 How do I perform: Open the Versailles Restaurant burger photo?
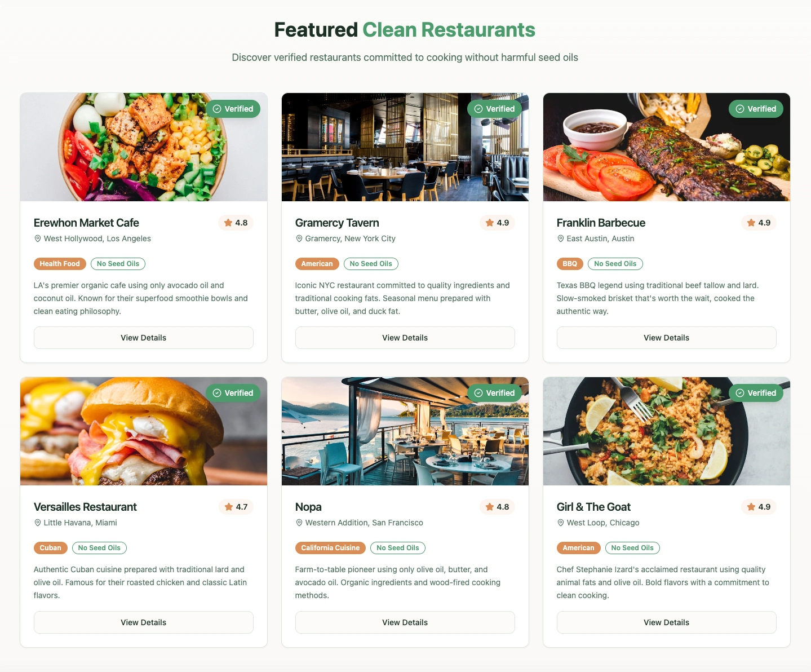(144, 431)
